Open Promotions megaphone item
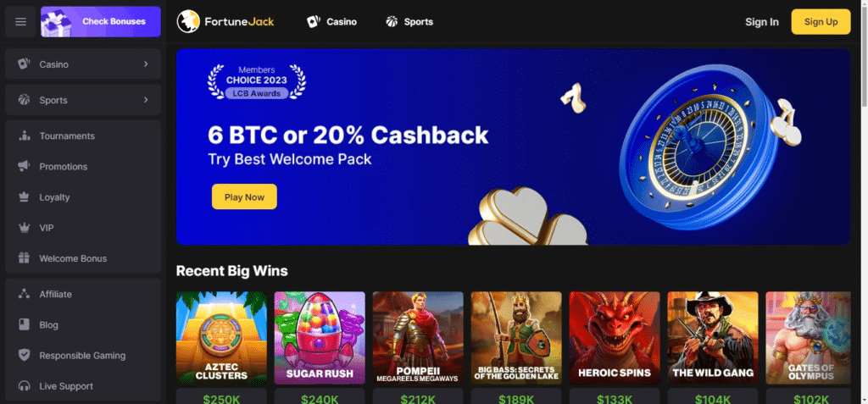 83,167
